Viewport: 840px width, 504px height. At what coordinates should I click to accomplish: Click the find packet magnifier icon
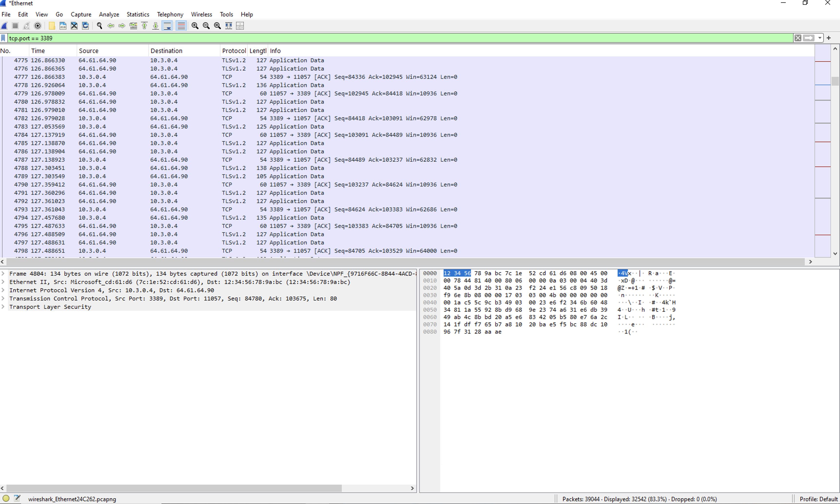[x=99, y=26]
